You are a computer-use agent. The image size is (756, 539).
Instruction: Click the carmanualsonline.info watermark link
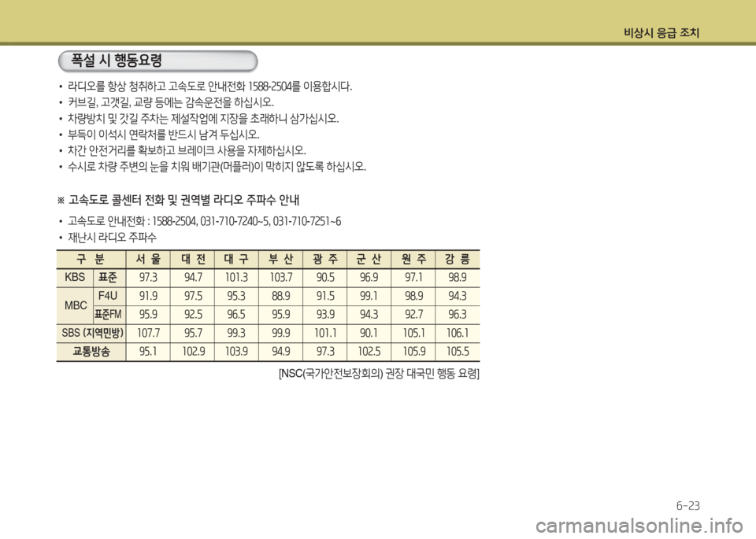pos(639,525)
